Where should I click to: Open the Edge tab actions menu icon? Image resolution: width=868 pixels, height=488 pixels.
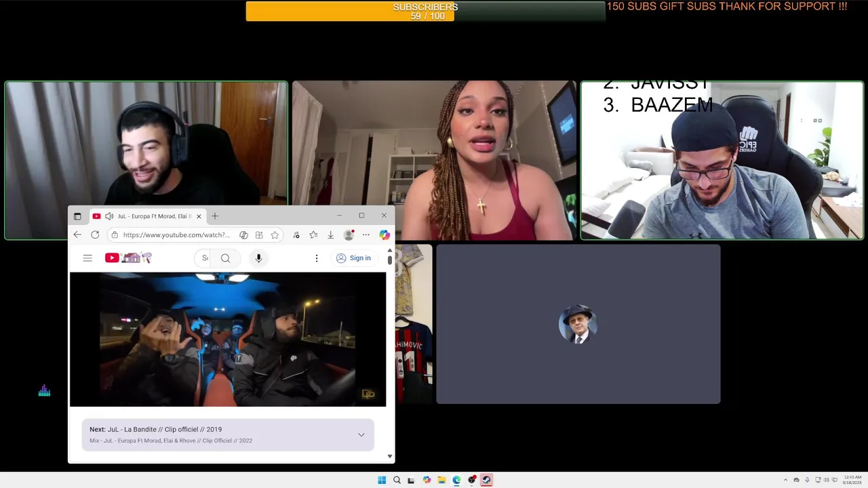click(77, 216)
